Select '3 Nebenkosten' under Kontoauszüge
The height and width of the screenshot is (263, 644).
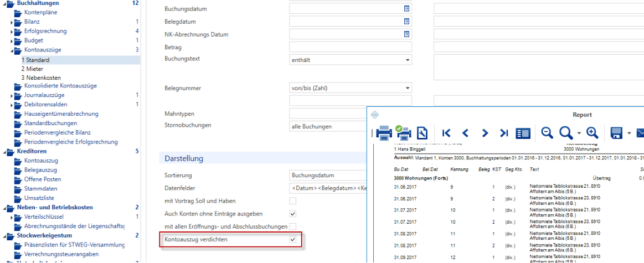point(41,78)
